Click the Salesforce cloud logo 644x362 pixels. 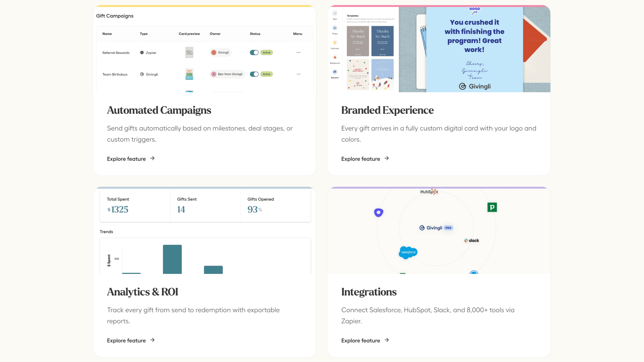click(408, 252)
